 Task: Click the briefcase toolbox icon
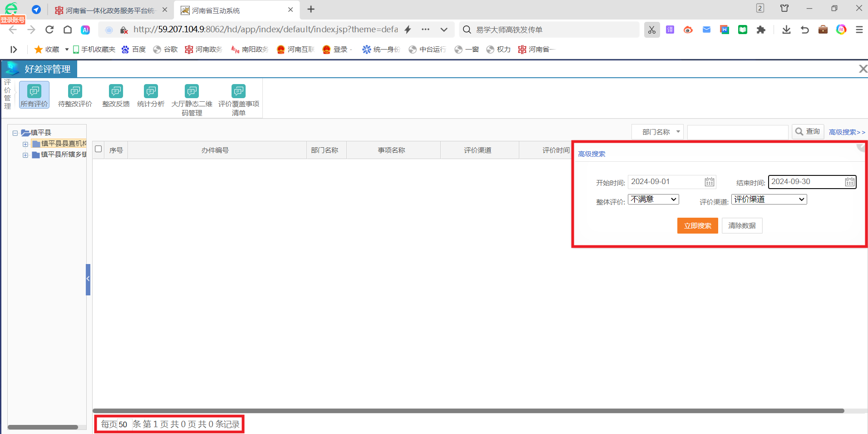tap(823, 30)
